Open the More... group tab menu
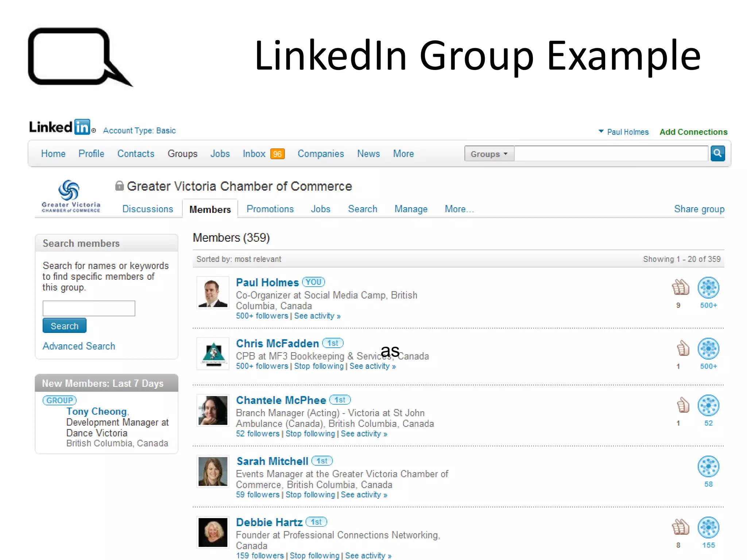This screenshot has height=560, width=747. point(458,209)
